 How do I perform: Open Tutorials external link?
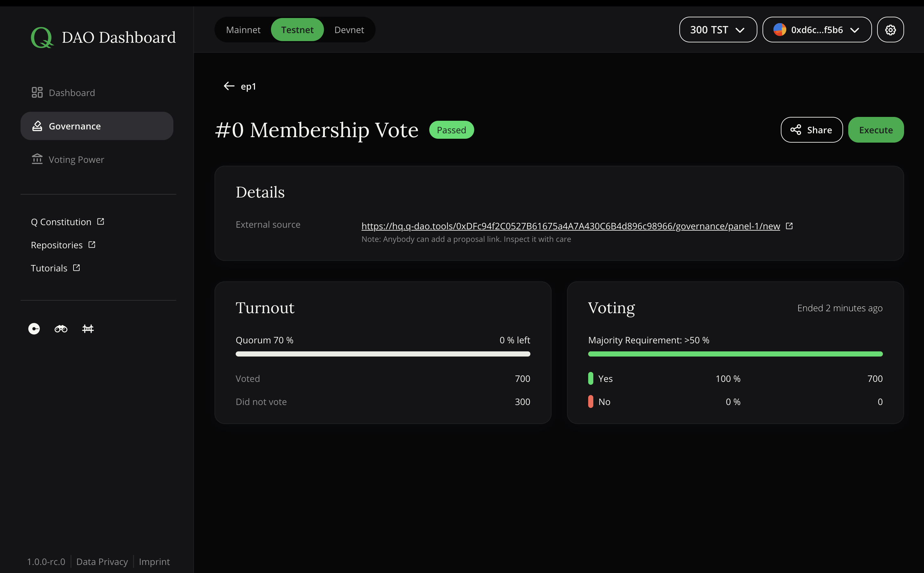[56, 267]
